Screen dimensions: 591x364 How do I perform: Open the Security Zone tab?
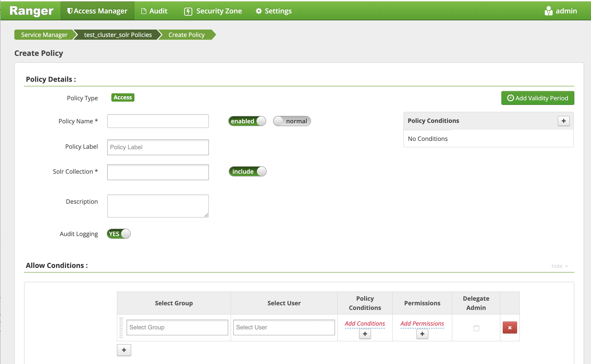213,11
